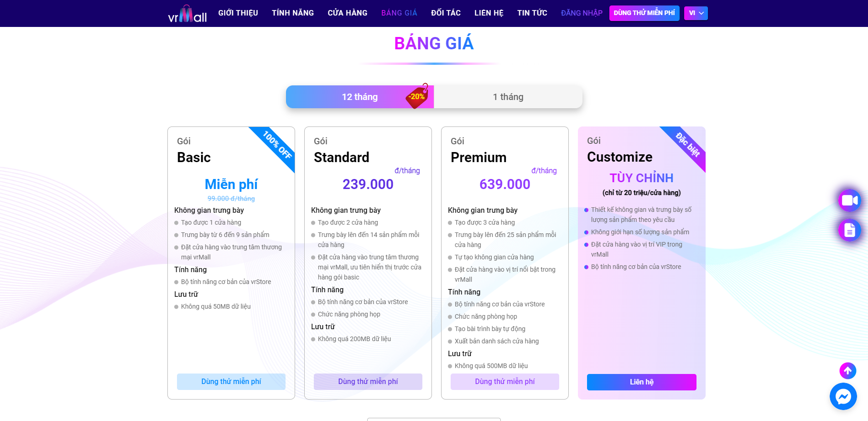868x421 pixels.
Task: Open the document floating icon
Action: [849, 230]
